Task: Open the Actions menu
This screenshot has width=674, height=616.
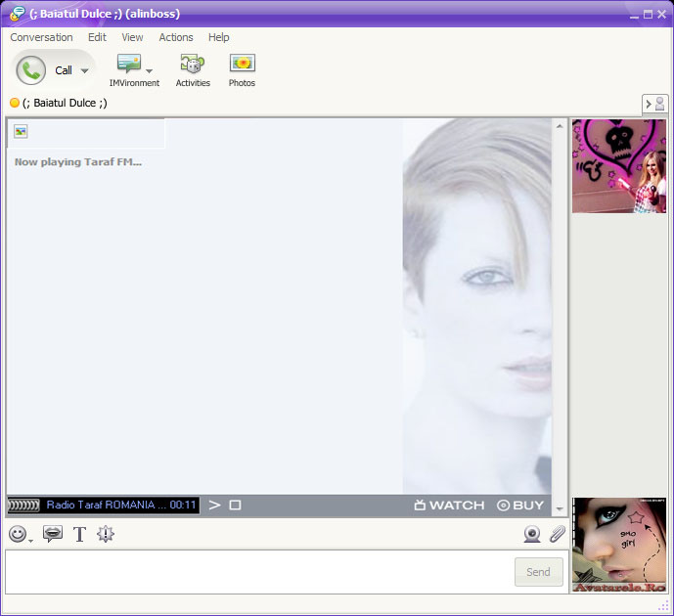Action: coord(176,37)
